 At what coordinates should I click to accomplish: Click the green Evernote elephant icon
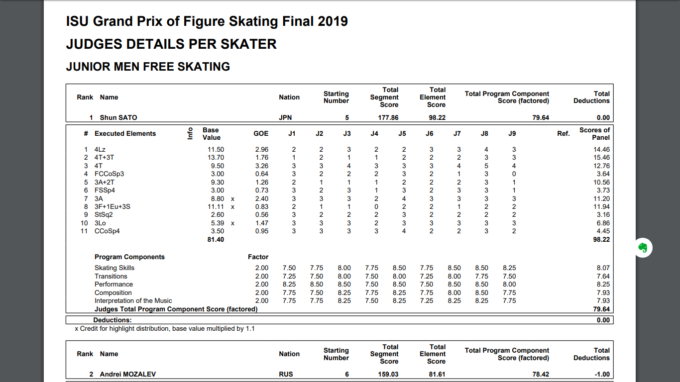click(643, 248)
